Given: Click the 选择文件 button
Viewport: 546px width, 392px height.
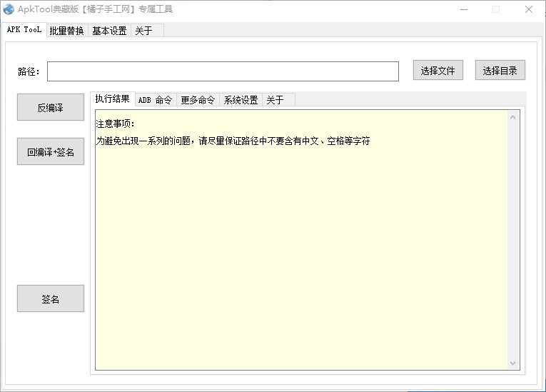Looking at the screenshot, I should coord(438,71).
